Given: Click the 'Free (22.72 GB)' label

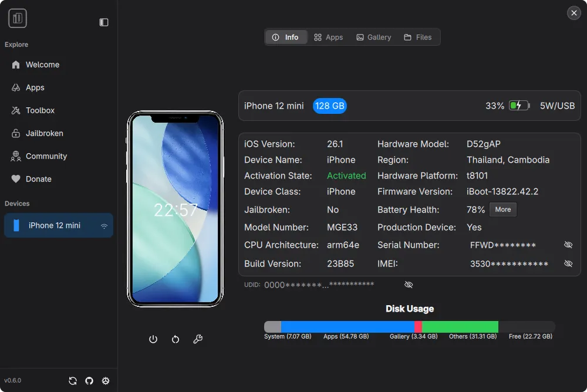Looking at the screenshot, I should pos(531,337).
